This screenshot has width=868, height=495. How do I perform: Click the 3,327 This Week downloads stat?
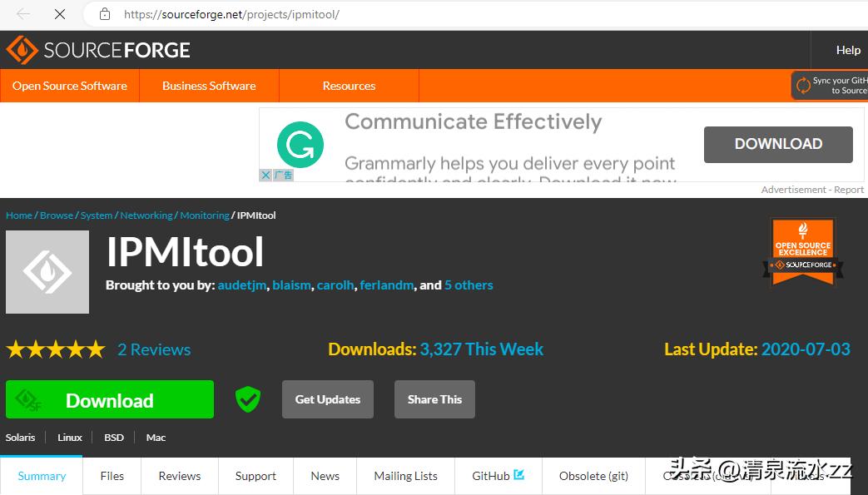coord(482,349)
